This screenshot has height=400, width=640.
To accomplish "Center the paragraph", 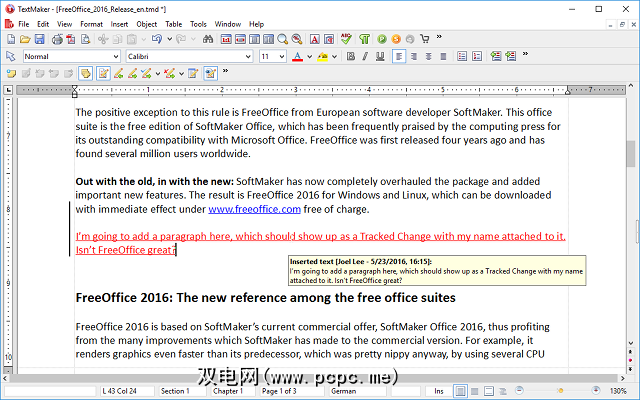I will pyautogui.click(x=429, y=56).
